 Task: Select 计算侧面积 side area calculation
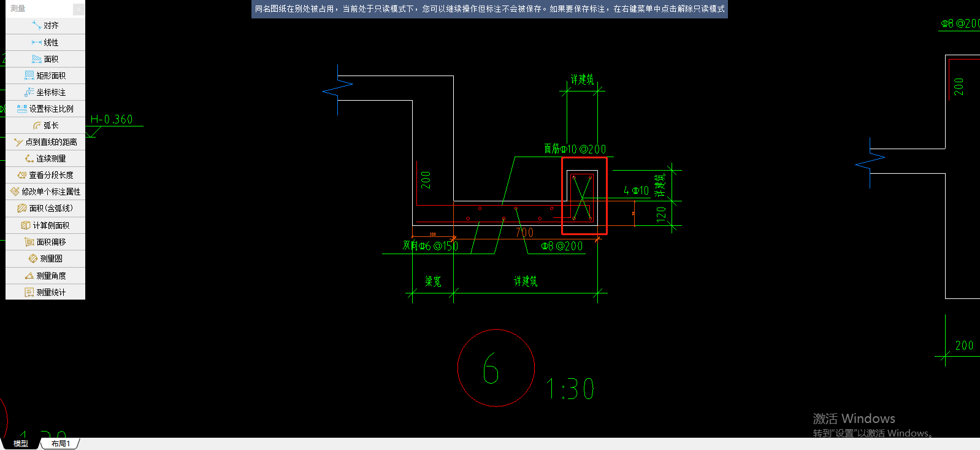45,225
